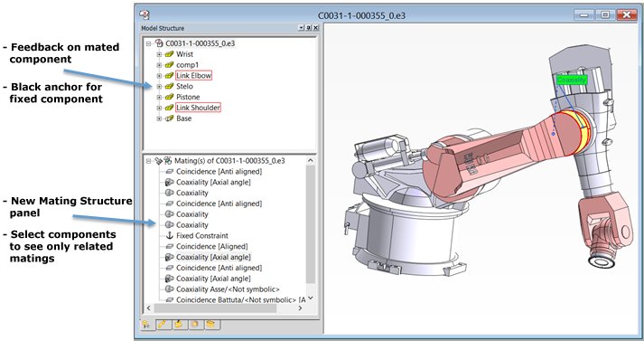This screenshot has width=644, height=341.
Task: Switch to the first model structure tab
Action: (x=147, y=324)
